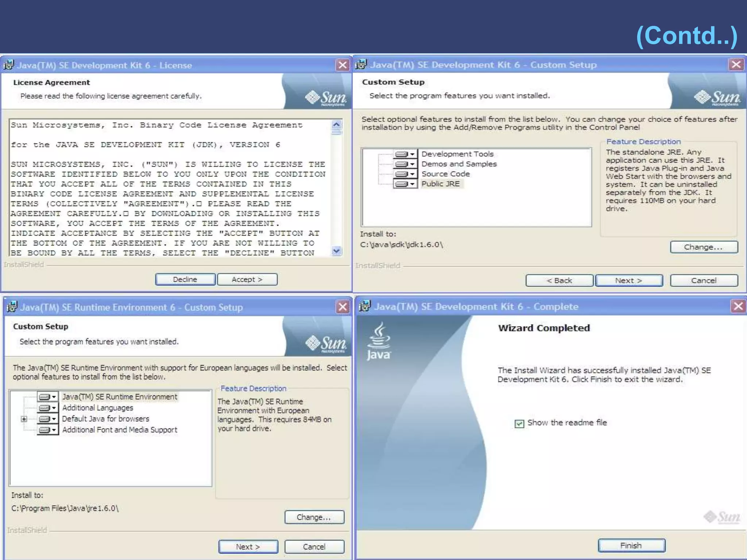Select the Public JRE tree item
This screenshot has width=747, height=560.
pos(441,184)
